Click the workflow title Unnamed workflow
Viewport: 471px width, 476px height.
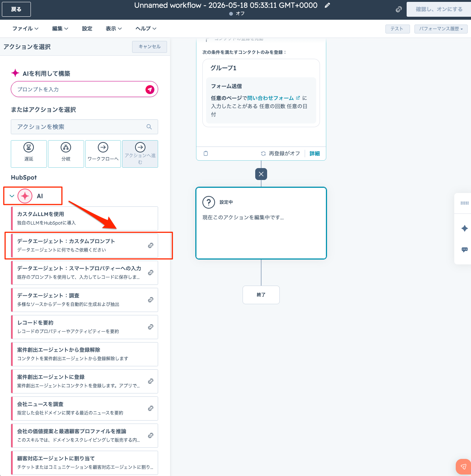[226, 5]
